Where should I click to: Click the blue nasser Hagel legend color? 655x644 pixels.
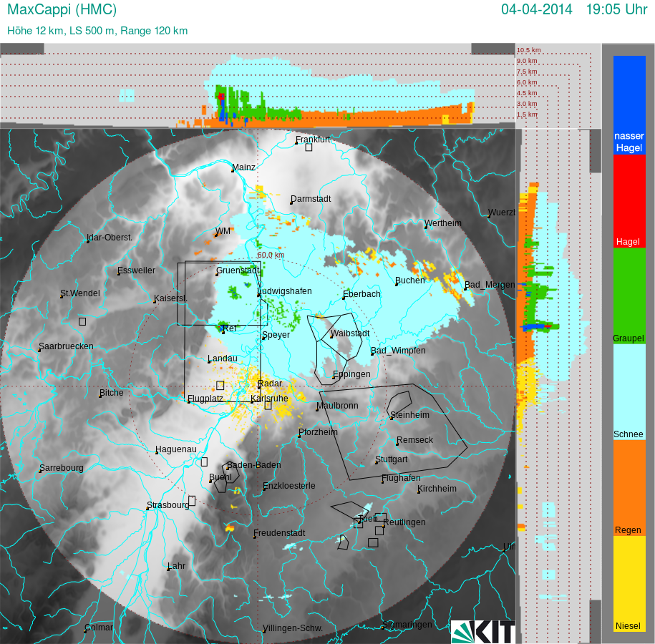pyautogui.click(x=629, y=104)
